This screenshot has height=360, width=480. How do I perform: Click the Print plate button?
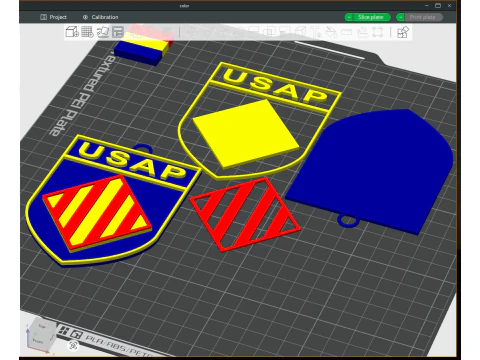coord(423,17)
